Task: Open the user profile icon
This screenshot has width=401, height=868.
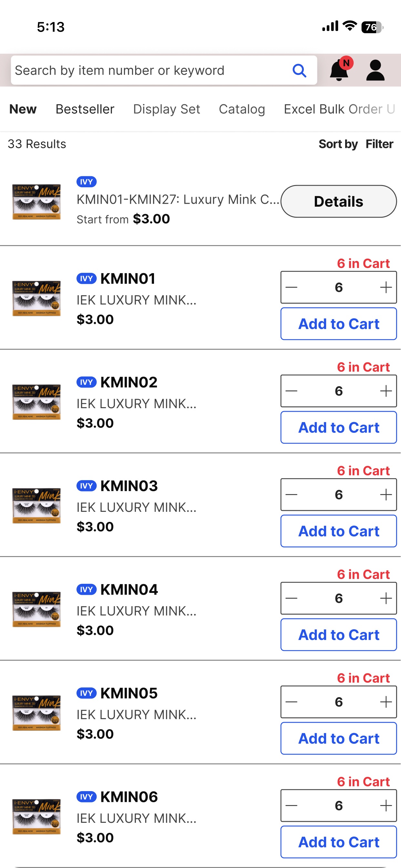Action: pyautogui.click(x=375, y=70)
